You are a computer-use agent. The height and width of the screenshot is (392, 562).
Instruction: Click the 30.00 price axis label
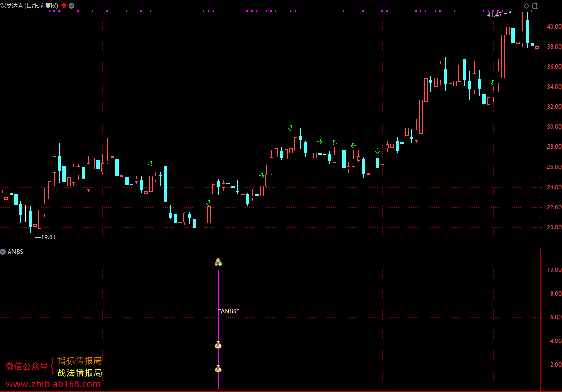click(554, 127)
